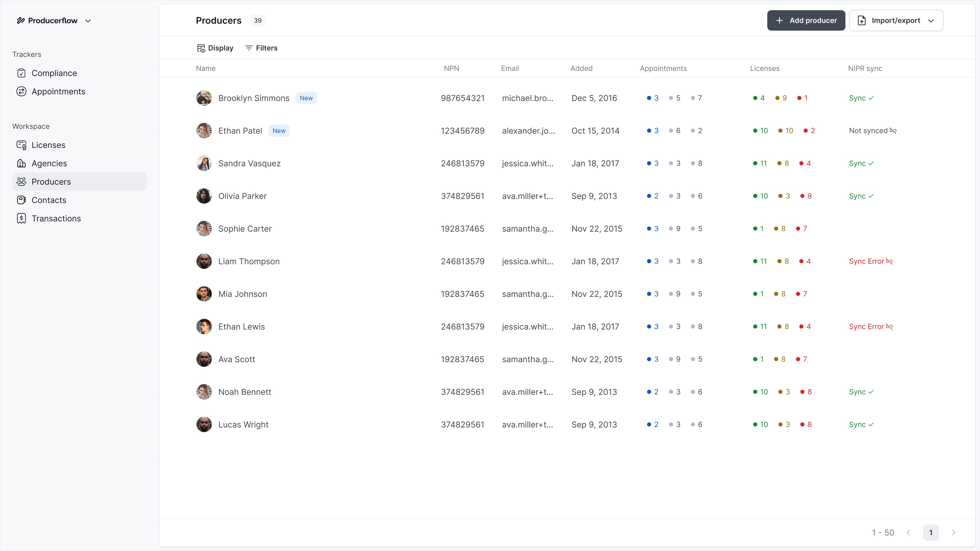Viewport: 980px width, 551px height.
Task: Go to the next page of producers
Action: 954,532
